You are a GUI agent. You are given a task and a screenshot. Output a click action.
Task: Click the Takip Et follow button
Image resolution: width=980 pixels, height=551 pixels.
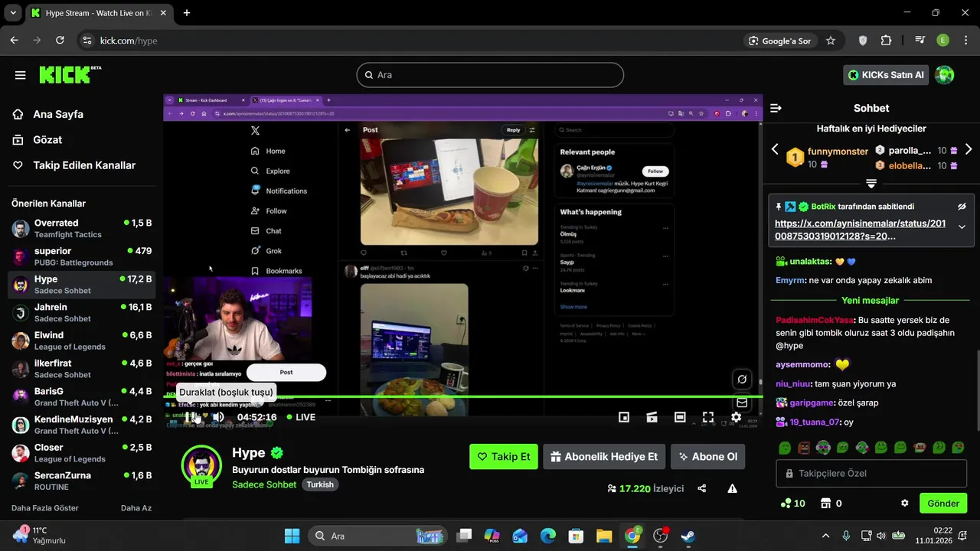point(504,457)
